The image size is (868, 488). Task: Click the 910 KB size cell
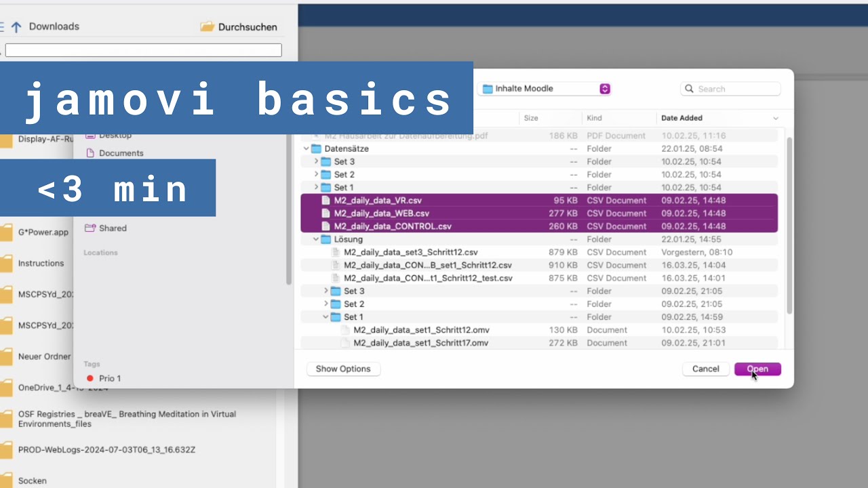[x=564, y=265]
